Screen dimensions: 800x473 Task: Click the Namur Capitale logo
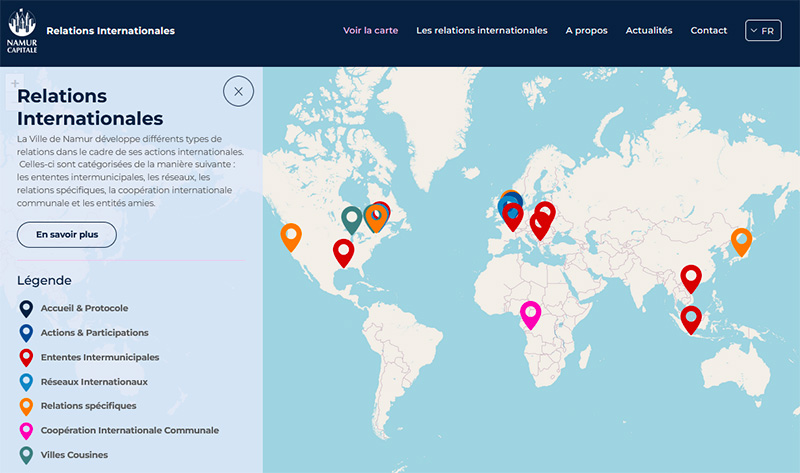pos(22,31)
